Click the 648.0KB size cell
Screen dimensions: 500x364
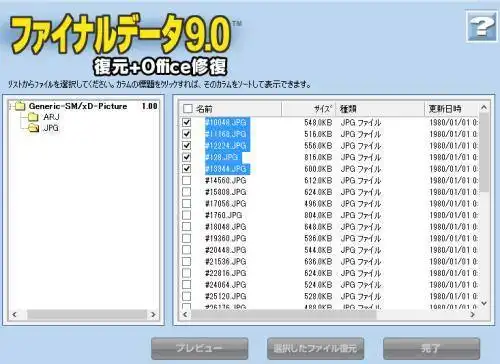318,227
